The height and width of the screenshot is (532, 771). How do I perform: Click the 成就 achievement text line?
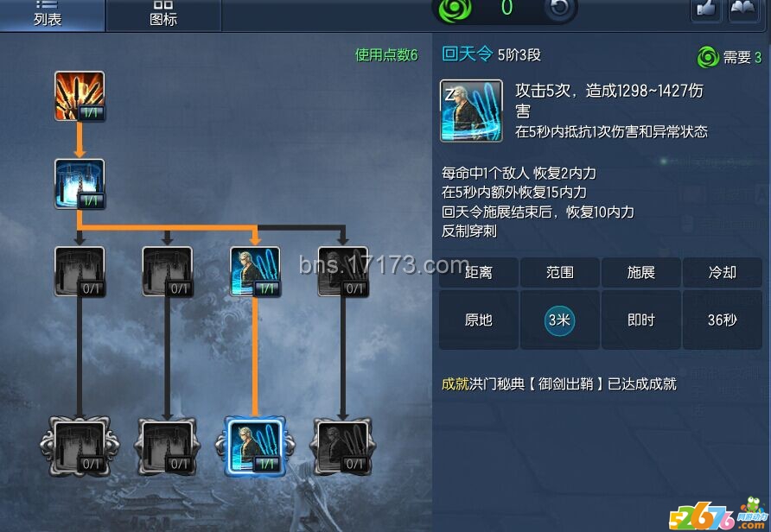[558, 383]
